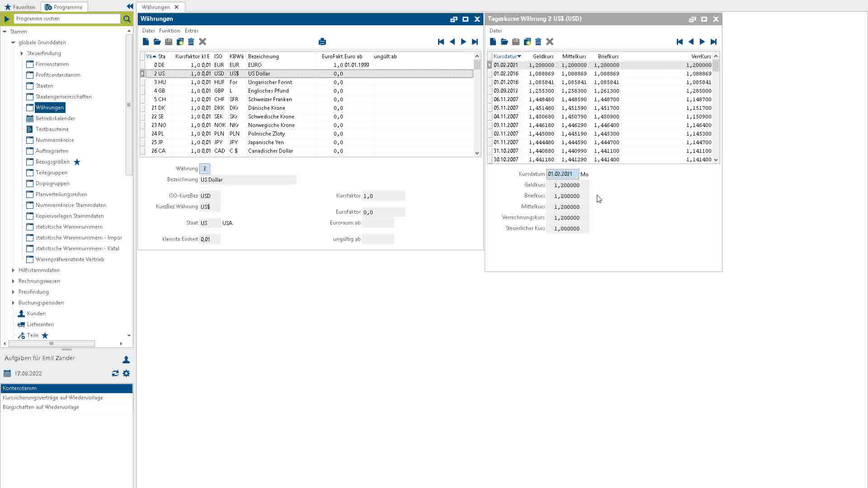Create a new record in the Währungen toolbar
868x488 pixels.
point(146,42)
